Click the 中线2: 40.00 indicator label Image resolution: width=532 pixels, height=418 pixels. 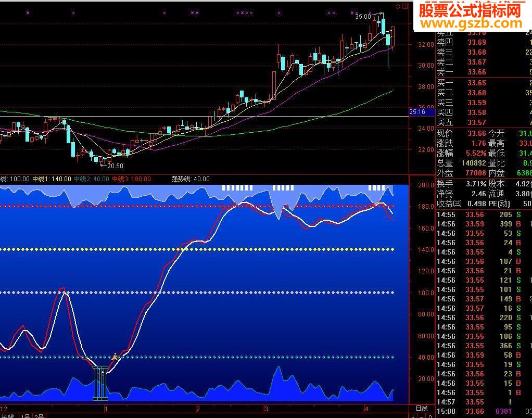click(92, 179)
